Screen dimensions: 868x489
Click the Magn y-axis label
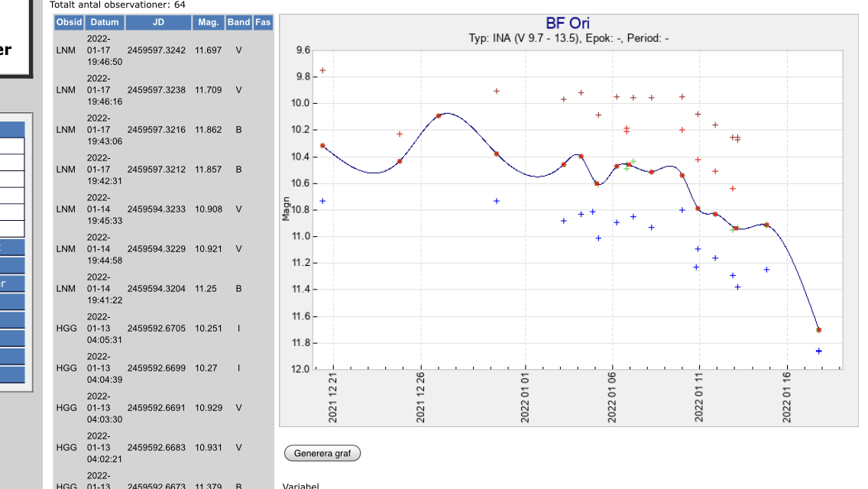pos(287,209)
